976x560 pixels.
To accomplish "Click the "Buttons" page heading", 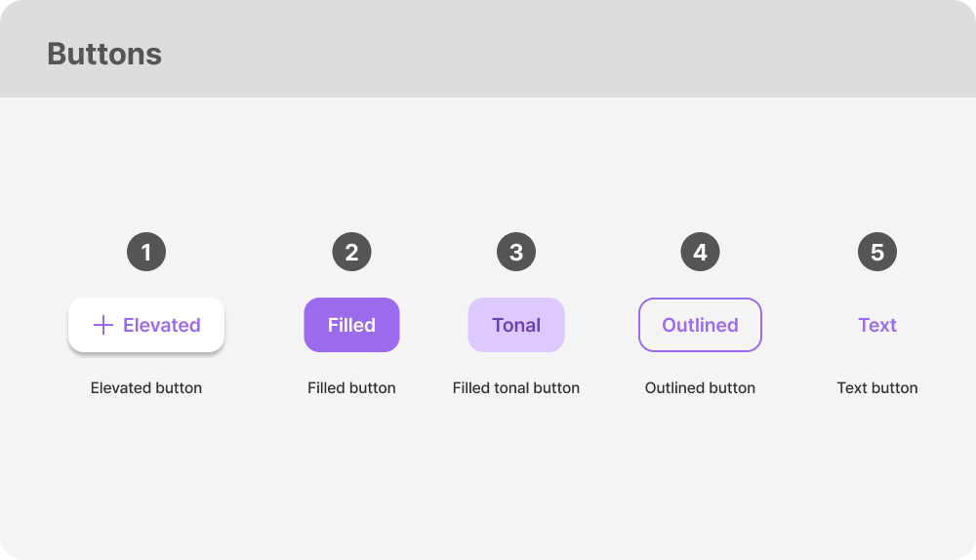I will 104,54.
